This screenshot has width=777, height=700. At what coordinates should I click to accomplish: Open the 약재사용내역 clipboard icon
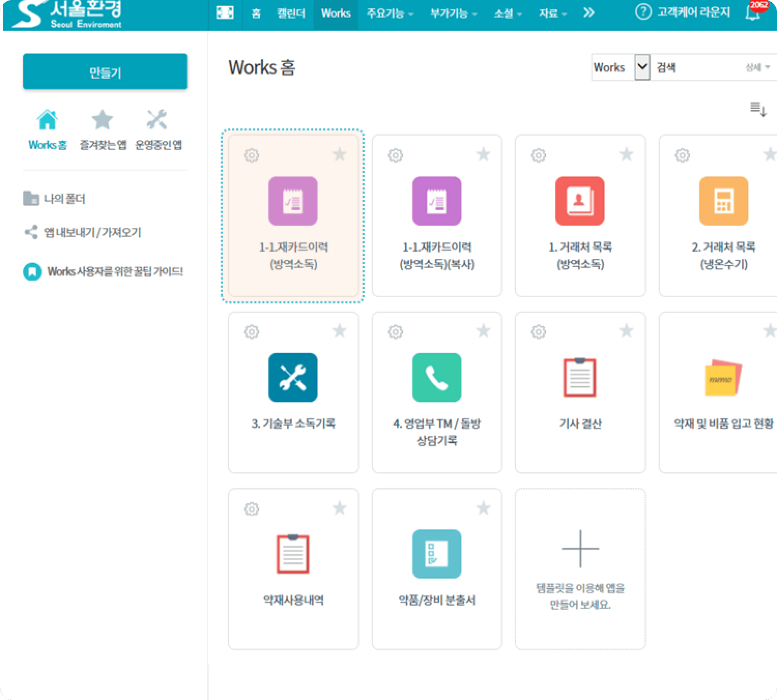(293, 554)
